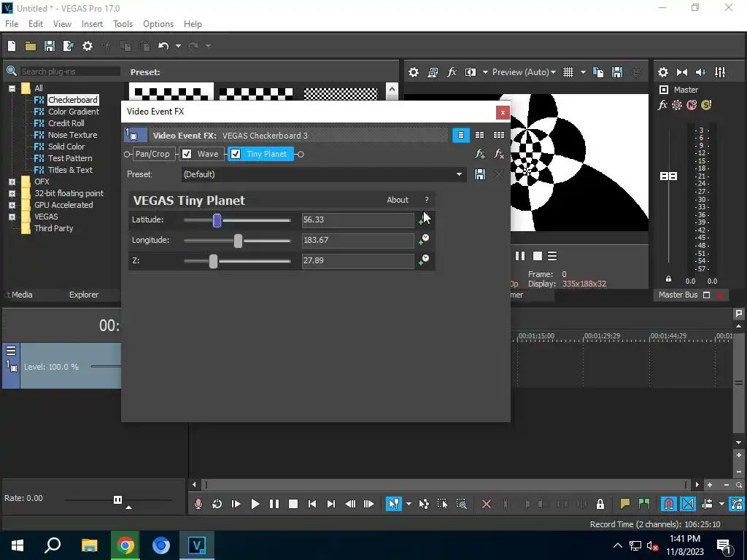
Task: Open a project with the folder icon
Action: [x=31, y=46]
